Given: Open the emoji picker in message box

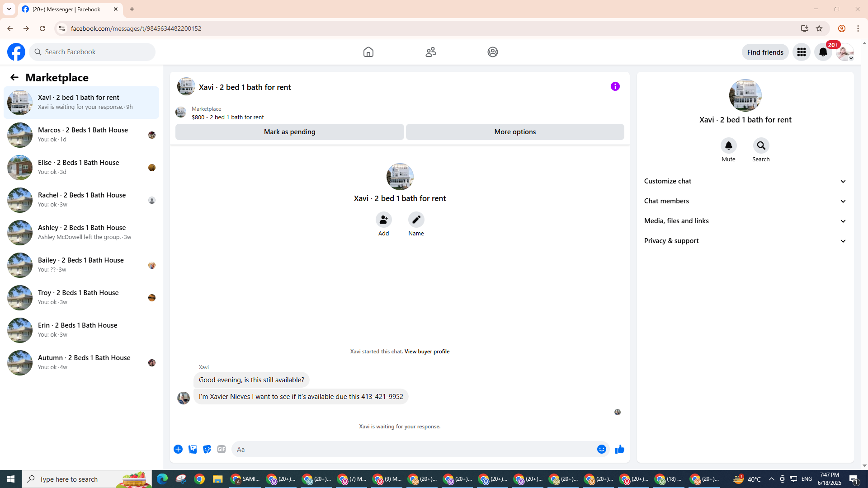Looking at the screenshot, I should [602, 449].
